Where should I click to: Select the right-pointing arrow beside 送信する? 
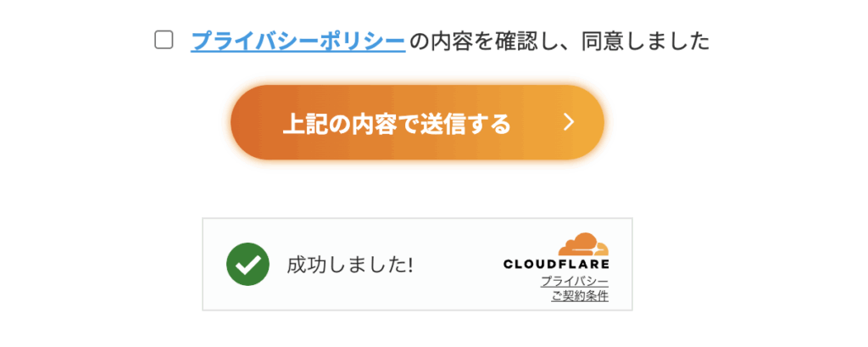pos(569,123)
